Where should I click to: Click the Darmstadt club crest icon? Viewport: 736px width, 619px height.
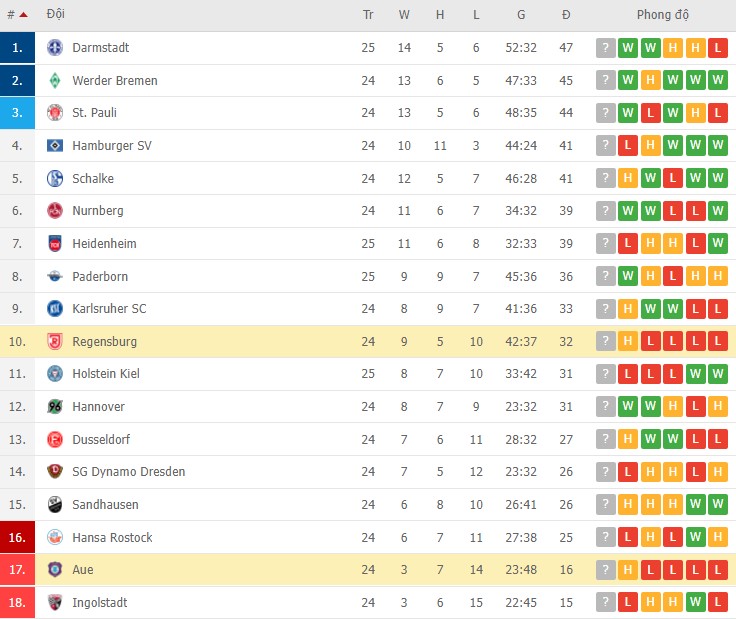[54, 48]
